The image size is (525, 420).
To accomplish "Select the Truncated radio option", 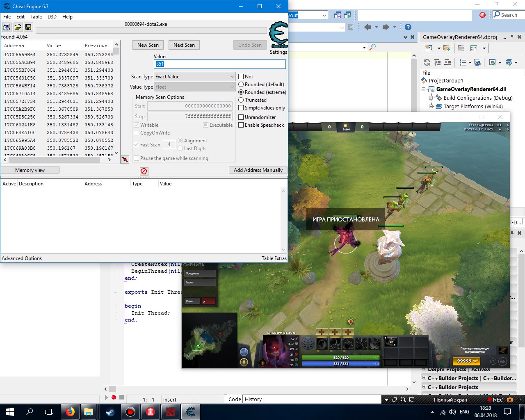I will pos(241,100).
